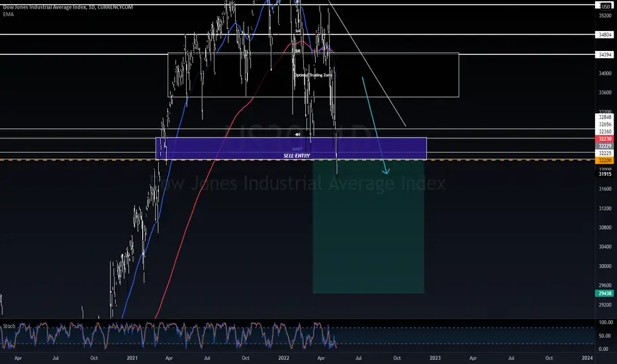Screen dimensions: 617x364
Task: Click 31600 on the price scale
Action: coord(605,189)
